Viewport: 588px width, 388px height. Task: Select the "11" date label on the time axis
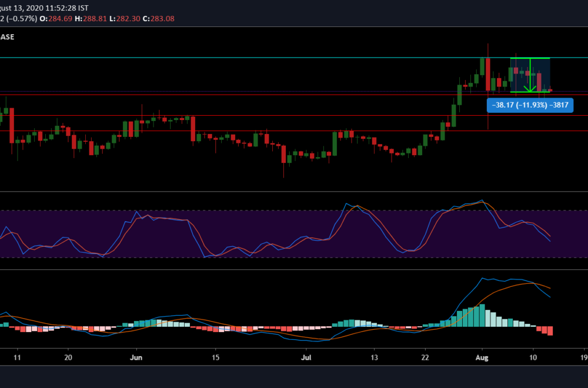17,357
